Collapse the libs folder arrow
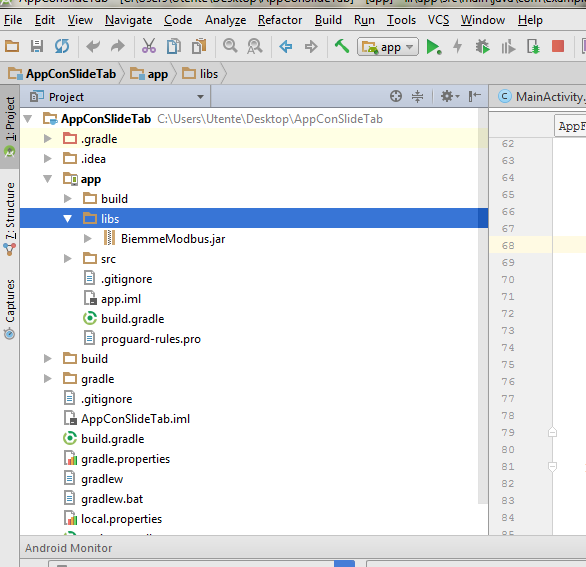 (x=68, y=219)
